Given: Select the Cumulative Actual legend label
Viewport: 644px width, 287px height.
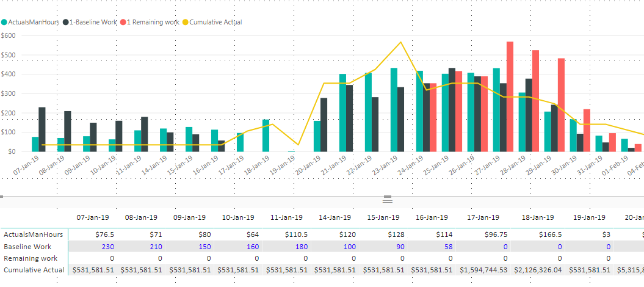Looking at the screenshot, I should [216, 22].
